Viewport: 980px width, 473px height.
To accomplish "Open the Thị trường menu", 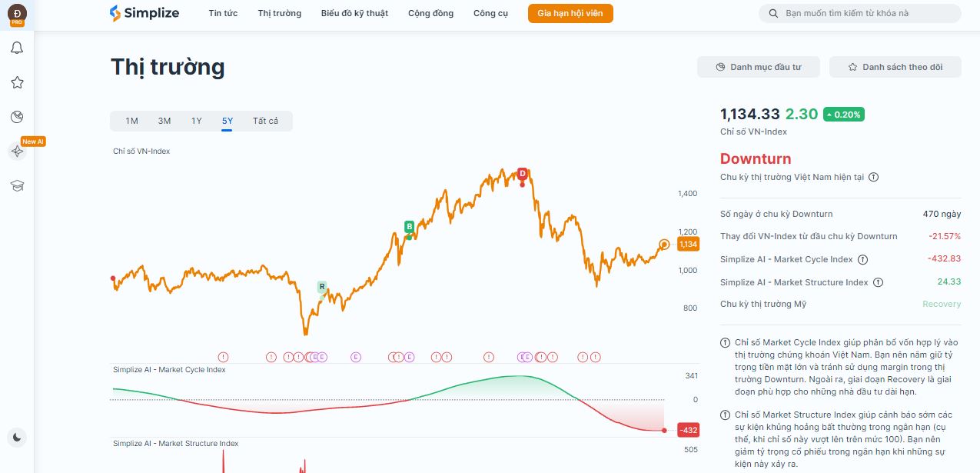I will [x=279, y=13].
